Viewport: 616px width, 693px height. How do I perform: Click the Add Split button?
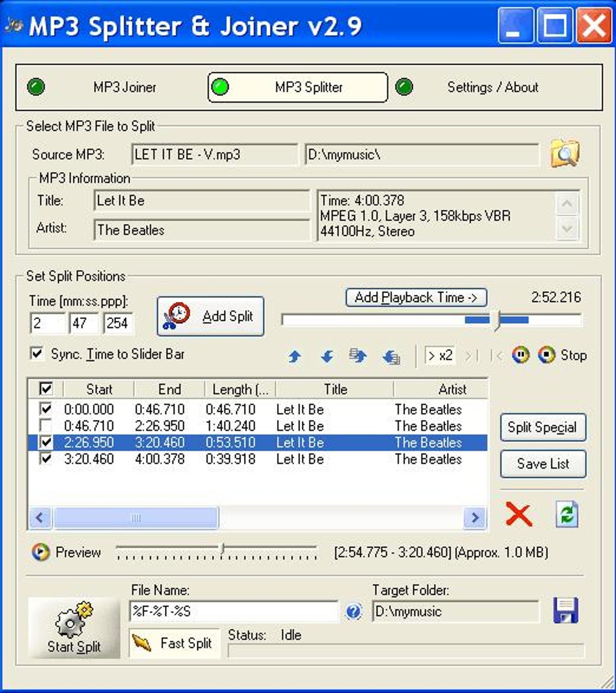click(210, 317)
